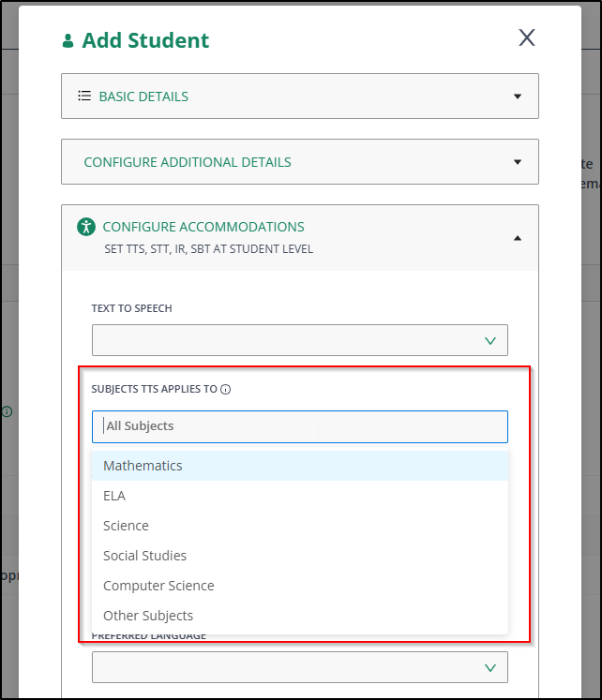This screenshot has width=602, height=700.
Task: Choose Other Subjects option
Action: click(x=300, y=615)
